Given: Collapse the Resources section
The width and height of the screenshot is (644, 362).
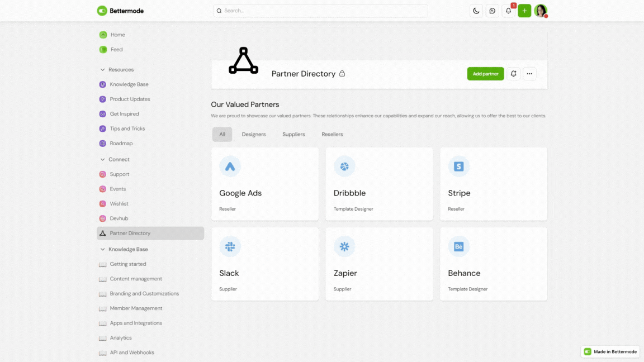Looking at the screenshot, I should click(x=102, y=70).
